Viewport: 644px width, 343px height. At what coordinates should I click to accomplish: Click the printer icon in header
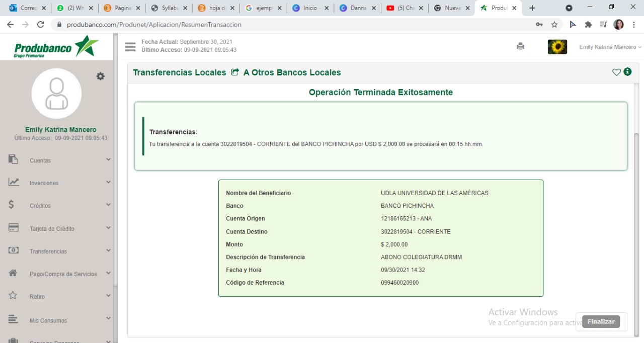tap(520, 46)
